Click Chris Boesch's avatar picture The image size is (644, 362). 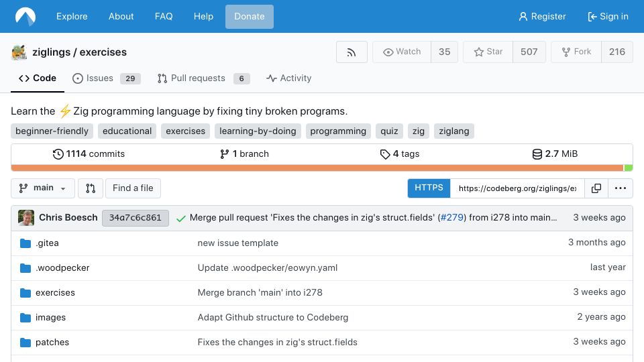tap(26, 218)
